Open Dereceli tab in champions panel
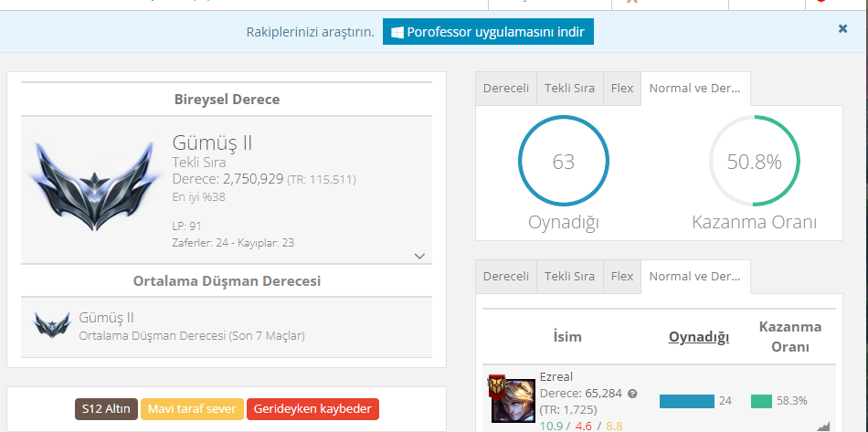 (506, 276)
